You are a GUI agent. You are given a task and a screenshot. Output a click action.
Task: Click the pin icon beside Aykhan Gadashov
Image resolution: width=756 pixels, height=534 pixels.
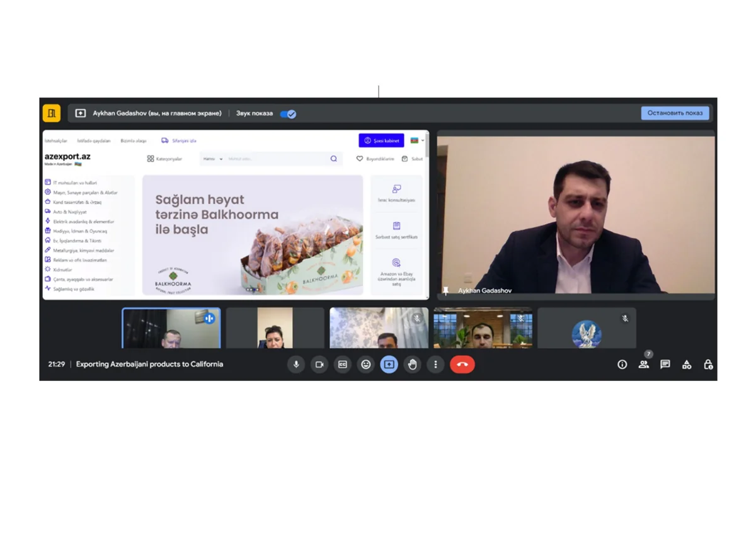[x=446, y=290]
